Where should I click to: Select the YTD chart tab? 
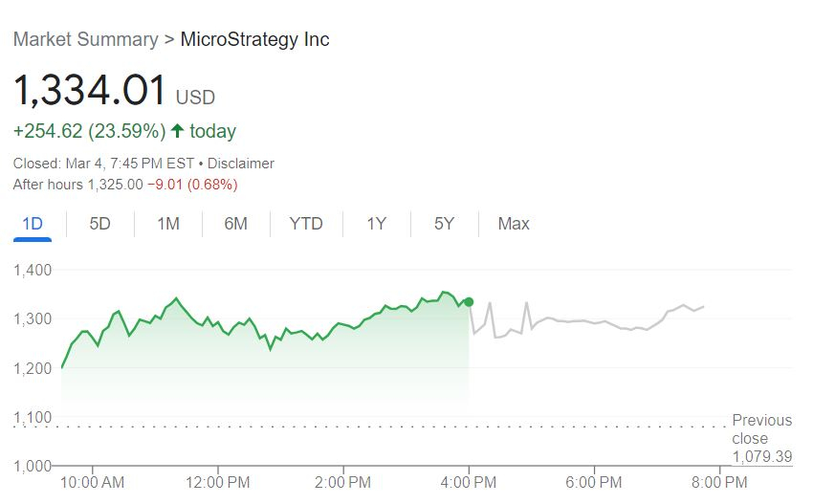tap(306, 224)
